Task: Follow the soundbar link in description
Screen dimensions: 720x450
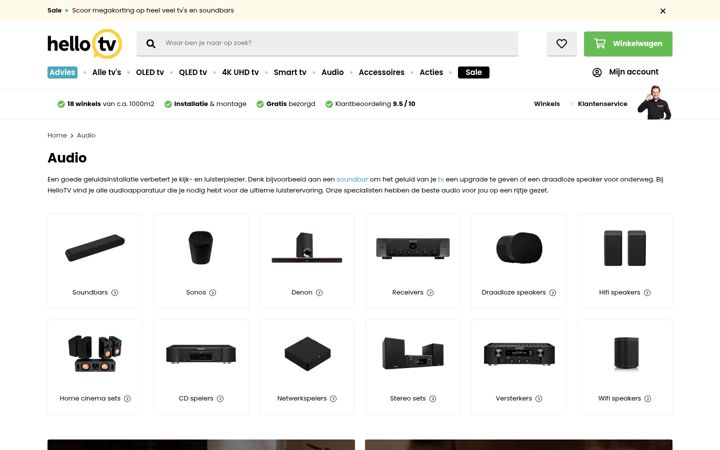Action: coord(352,180)
